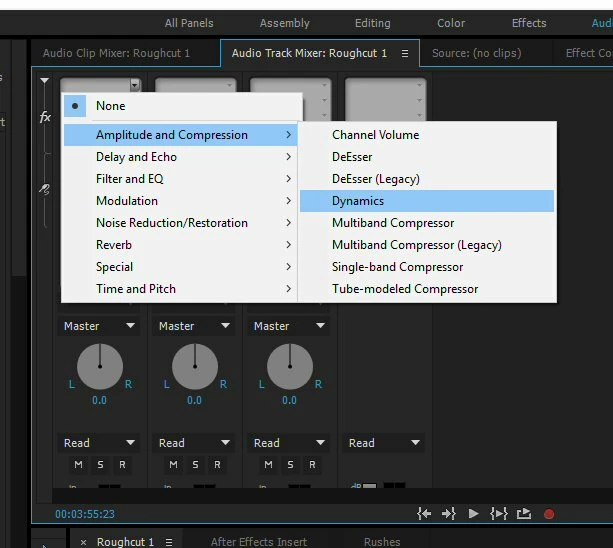Open master track Read automation dropdown
613x548 pixels.
pyautogui.click(x=384, y=443)
